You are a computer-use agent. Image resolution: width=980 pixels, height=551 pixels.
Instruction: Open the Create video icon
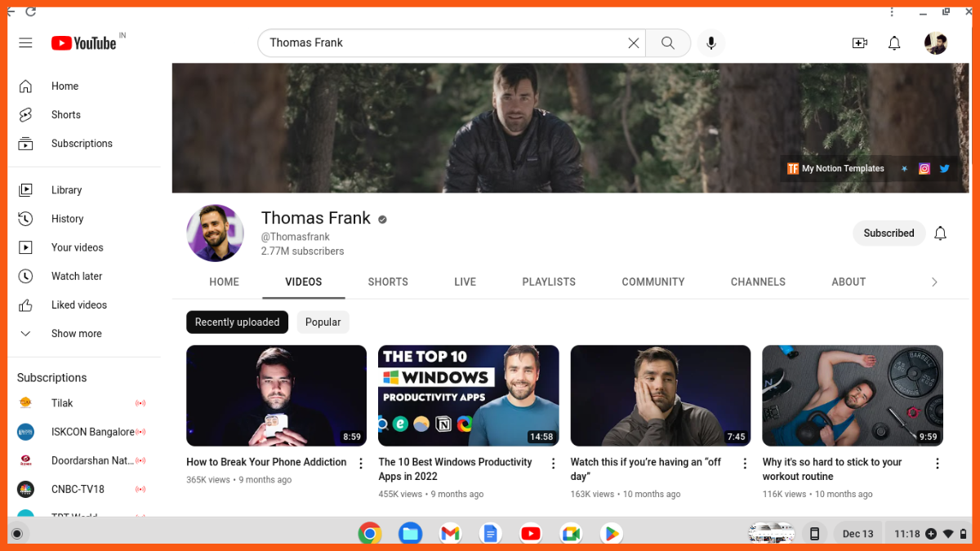[x=859, y=43]
